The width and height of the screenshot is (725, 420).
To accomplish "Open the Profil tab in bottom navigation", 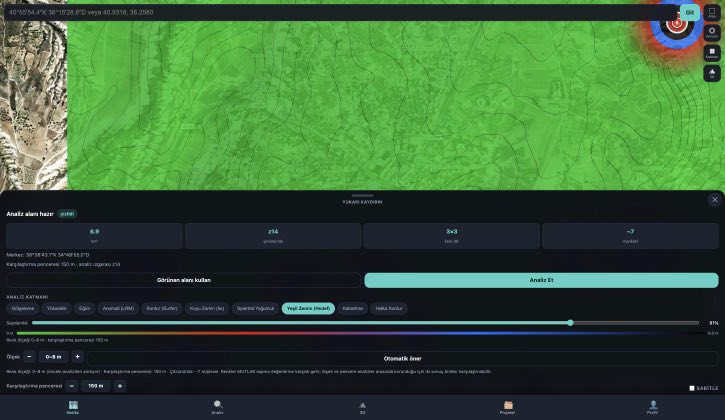I will click(652, 408).
